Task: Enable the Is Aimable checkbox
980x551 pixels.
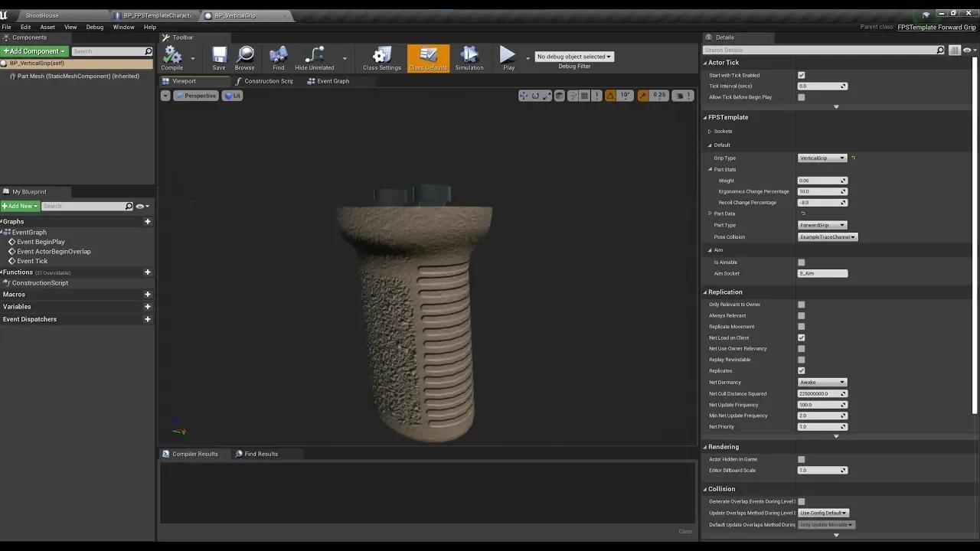Action: click(x=801, y=262)
